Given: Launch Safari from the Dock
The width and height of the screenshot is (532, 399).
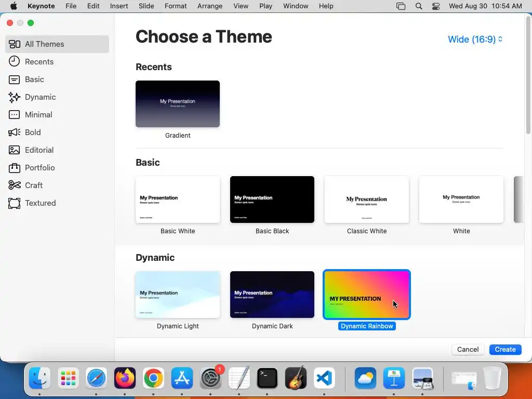Looking at the screenshot, I should (96, 378).
